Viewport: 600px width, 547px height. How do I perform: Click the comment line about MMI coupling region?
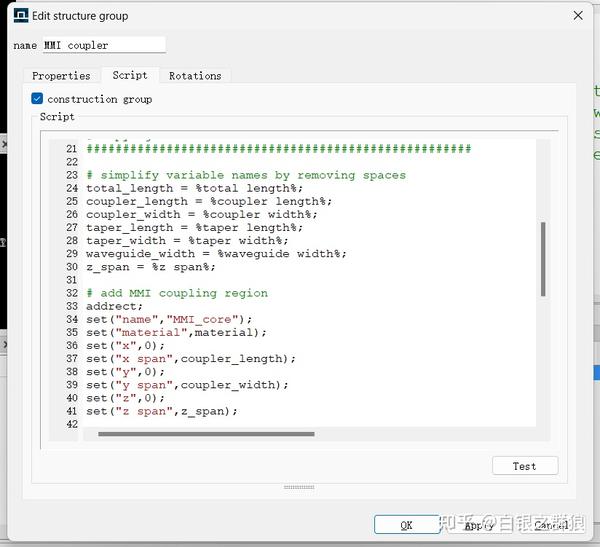coord(177,293)
